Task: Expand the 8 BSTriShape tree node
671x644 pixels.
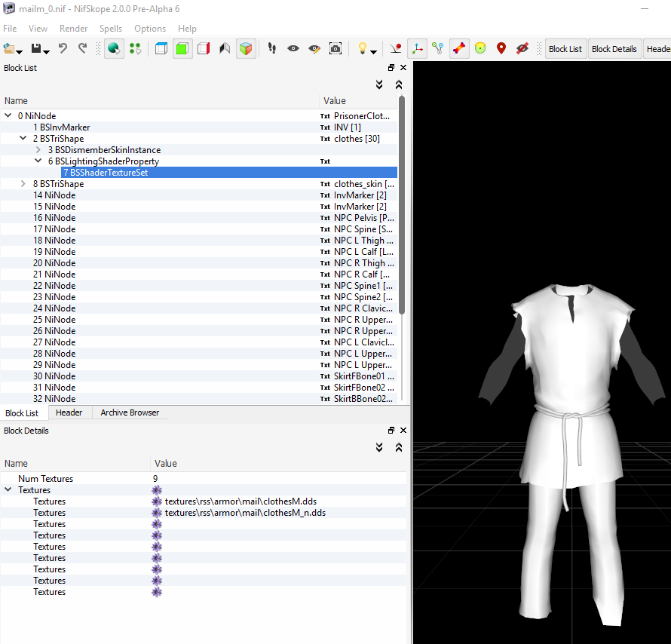Action: (24, 184)
